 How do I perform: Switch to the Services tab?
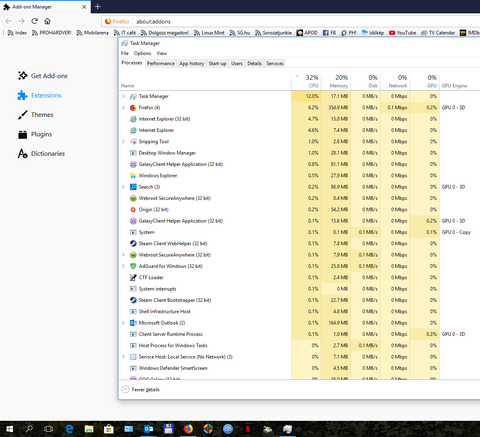[275, 63]
